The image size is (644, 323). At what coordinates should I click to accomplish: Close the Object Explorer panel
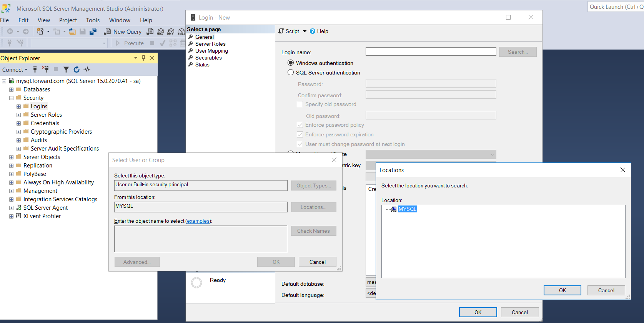pyautogui.click(x=152, y=58)
